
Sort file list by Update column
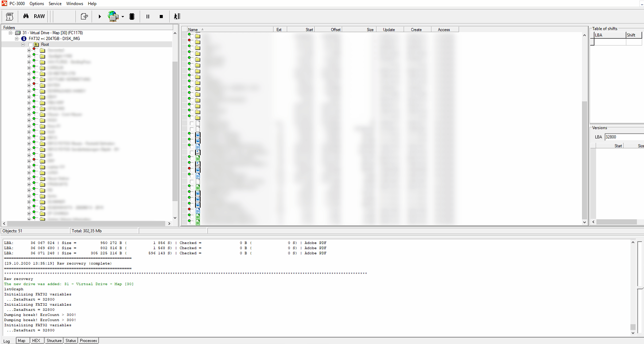[x=390, y=30]
